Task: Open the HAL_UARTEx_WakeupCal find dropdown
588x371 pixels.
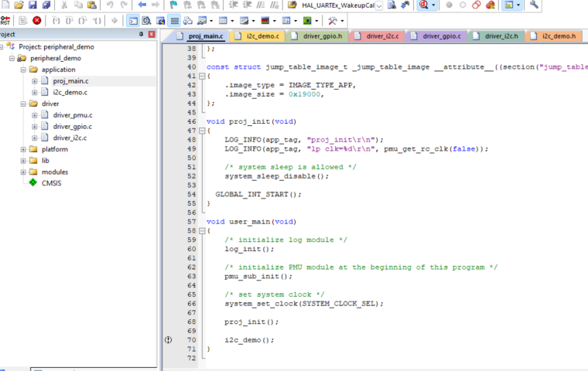Action: point(379,5)
